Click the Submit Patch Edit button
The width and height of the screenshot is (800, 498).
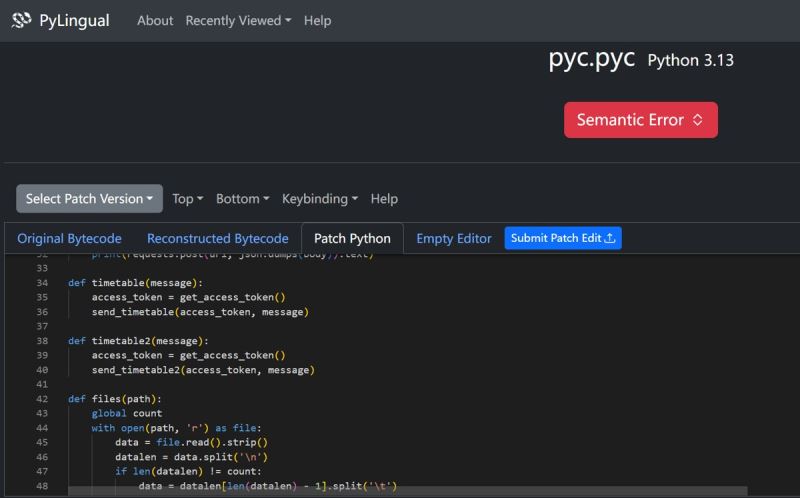click(563, 238)
